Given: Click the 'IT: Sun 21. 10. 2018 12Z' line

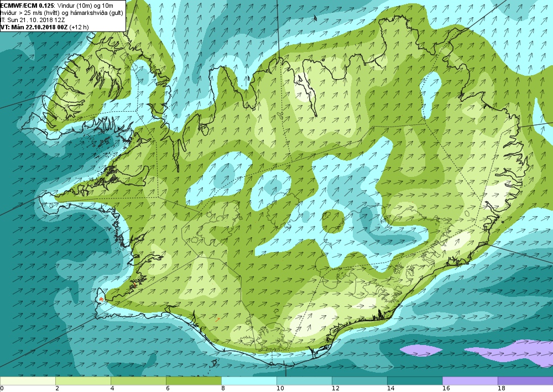Looking at the screenshot, I should [x=33, y=20].
